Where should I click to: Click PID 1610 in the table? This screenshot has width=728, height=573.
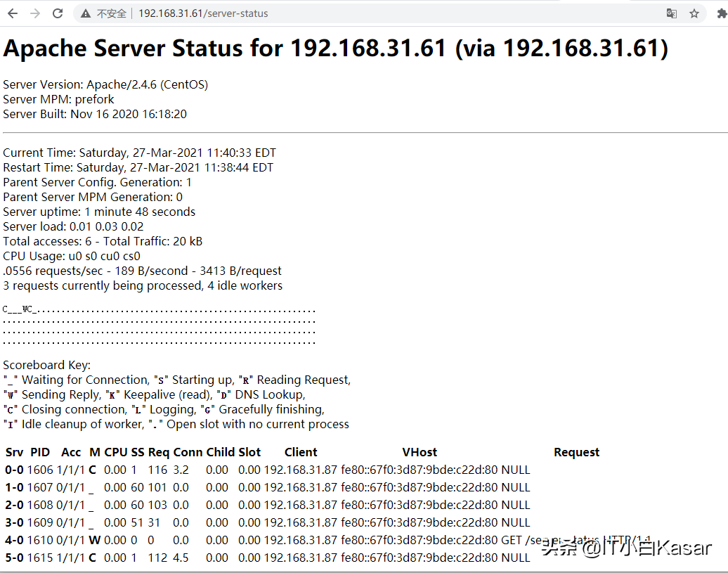click(40, 541)
